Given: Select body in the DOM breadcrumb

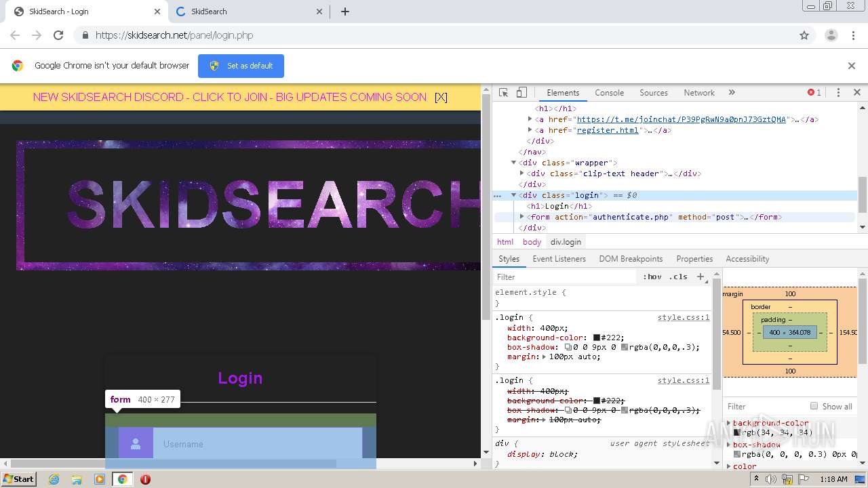Looking at the screenshot, I should coord(532,242).
